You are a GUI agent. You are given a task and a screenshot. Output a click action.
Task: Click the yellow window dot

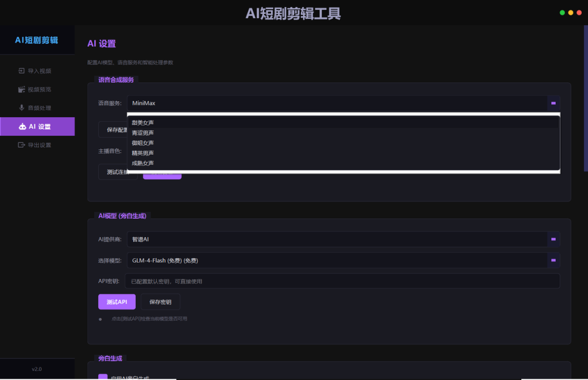click(x=570, y=13)
